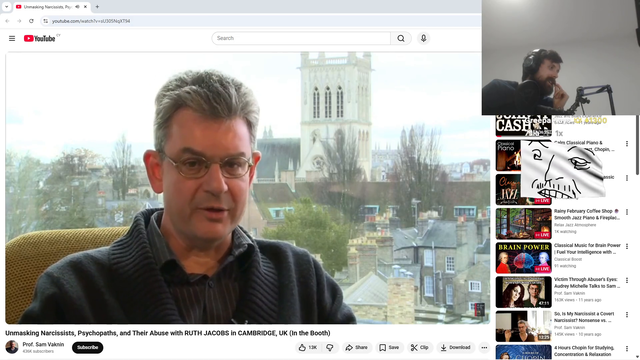The image size is (640, 360).
Task: Open Victim Through Abuser's Eyes thumbnail
Action: (x=524, y=292)
